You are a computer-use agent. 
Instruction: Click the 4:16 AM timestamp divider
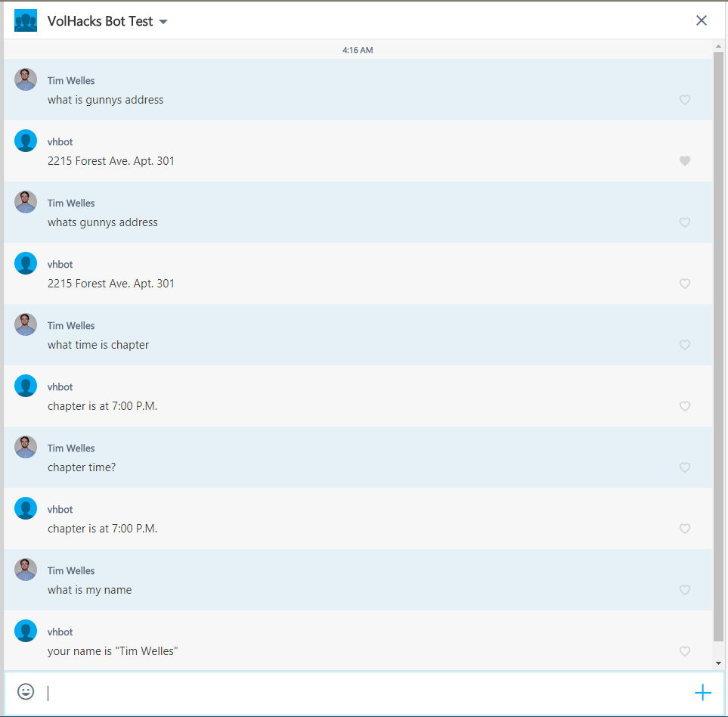(357, 49)
